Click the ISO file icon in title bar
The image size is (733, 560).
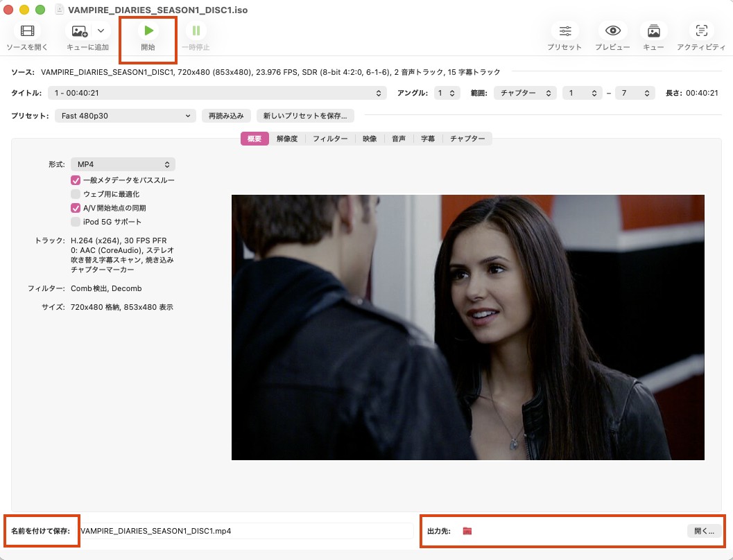tap(60, 9)
